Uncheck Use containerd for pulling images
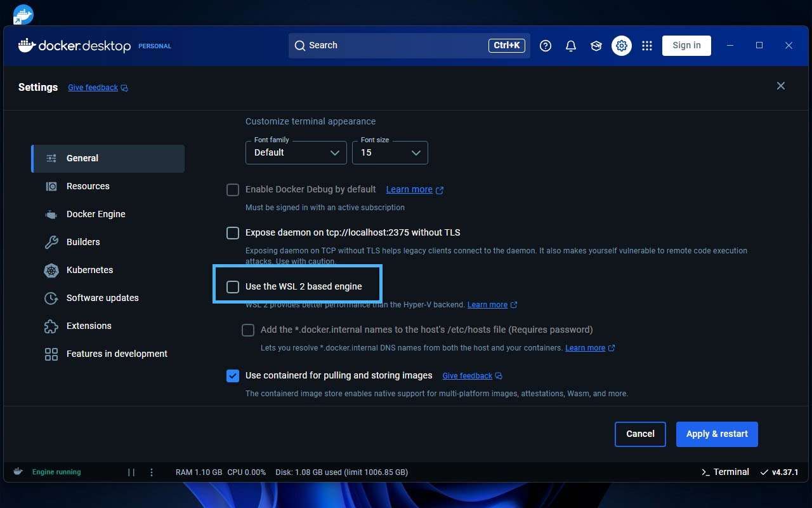The height and width of the screenshot is (508, 812). pos(233,376)
